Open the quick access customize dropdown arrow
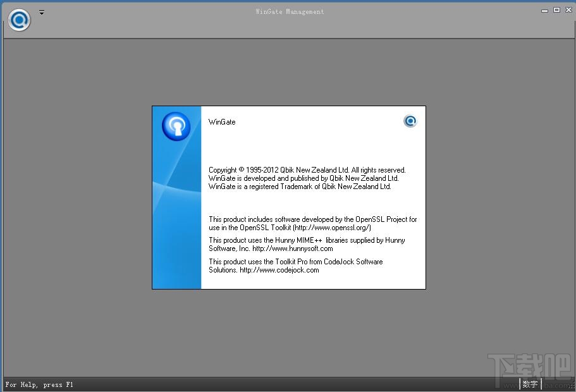The width and height of the screenshot is (576, 392). click(x=42, y=13)
